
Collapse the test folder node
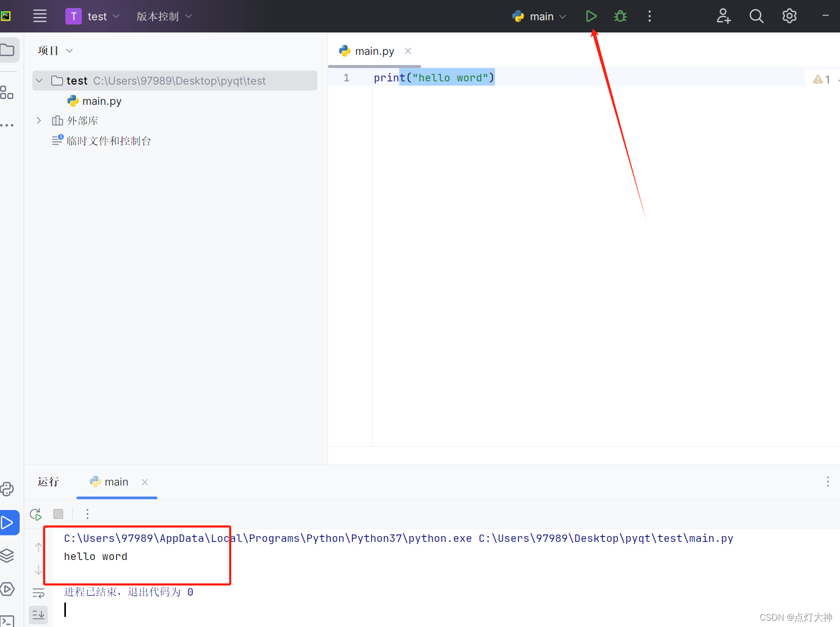(x=39, y=81)
